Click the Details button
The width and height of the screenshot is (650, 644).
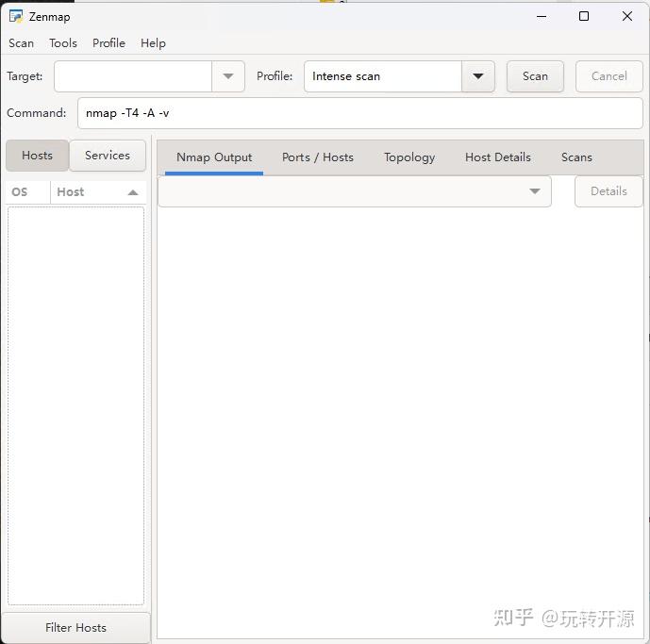click(608, 191)
